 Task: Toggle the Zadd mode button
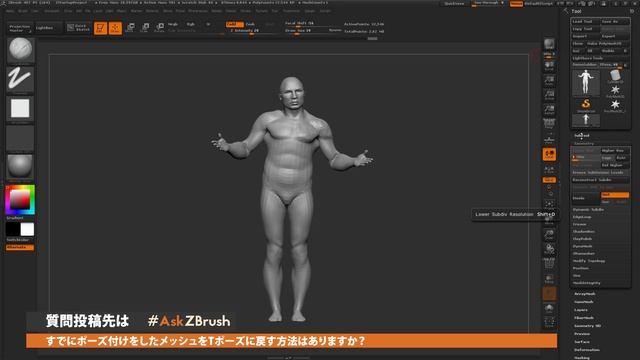(x=234, y=24)
